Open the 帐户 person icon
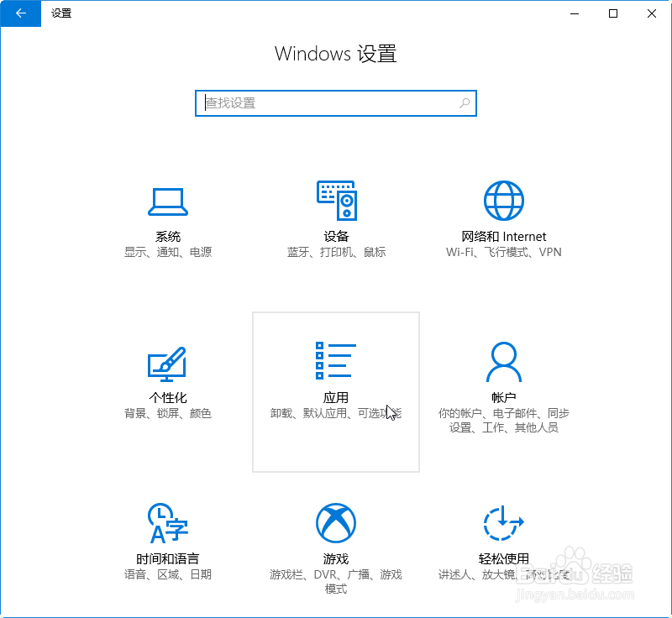This screenshot has height=618, width=672. tap(503, 361)
